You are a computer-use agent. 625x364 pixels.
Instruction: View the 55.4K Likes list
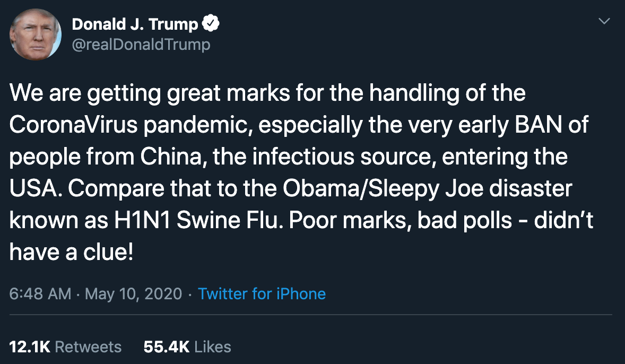(x=188, y=347)
